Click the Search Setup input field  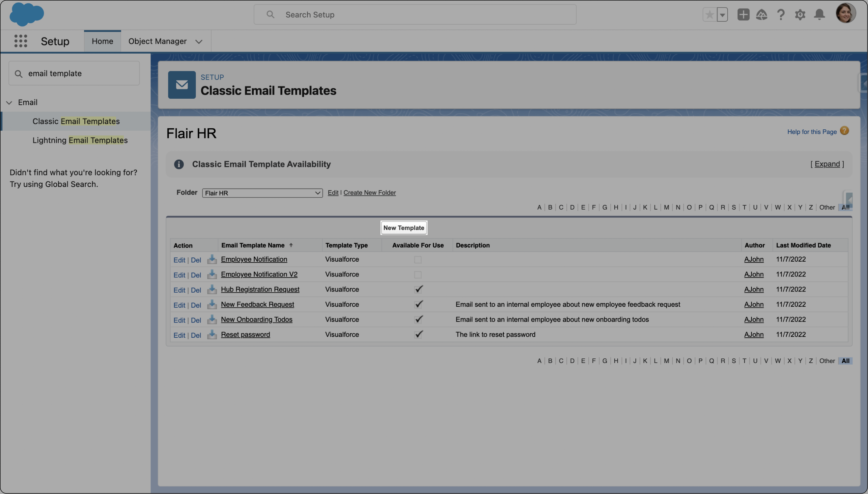pyautogui.click(x=414, y=14)
